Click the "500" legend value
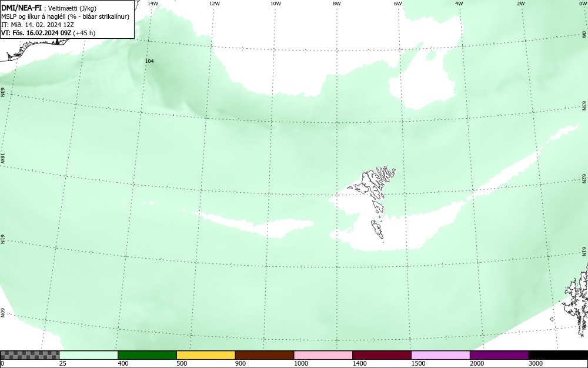 [182, 363]
